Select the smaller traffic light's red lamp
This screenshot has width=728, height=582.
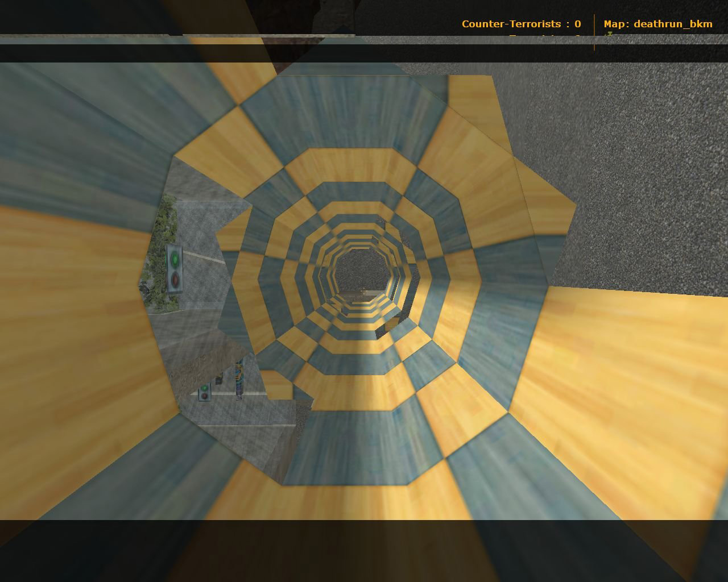coord(204,396)
